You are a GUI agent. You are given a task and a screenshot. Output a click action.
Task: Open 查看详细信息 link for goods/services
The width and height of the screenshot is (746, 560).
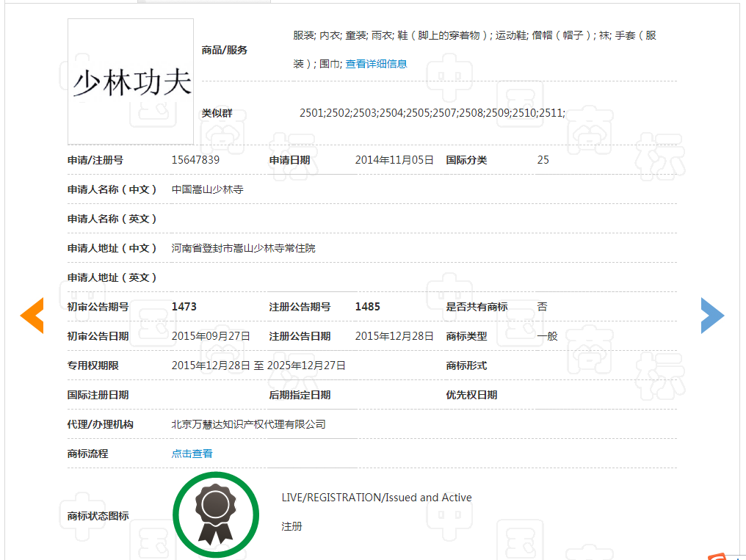pos(377,64)
